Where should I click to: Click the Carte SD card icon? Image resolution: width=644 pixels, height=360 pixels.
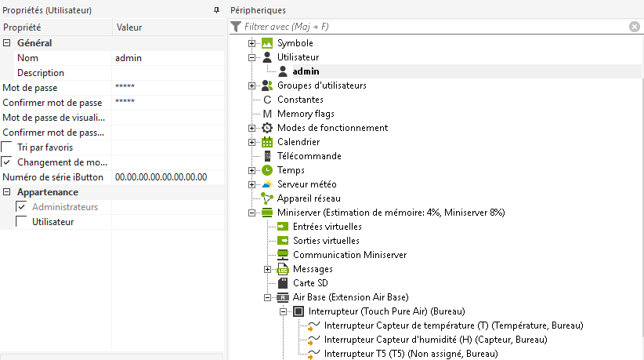click(x=283, y=283)
